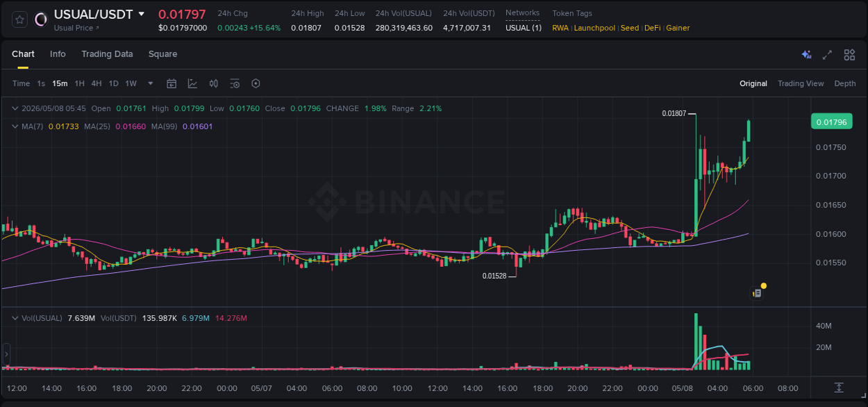Open the chart display settings icon
The image size is (868, 407).
pos(235,83)
